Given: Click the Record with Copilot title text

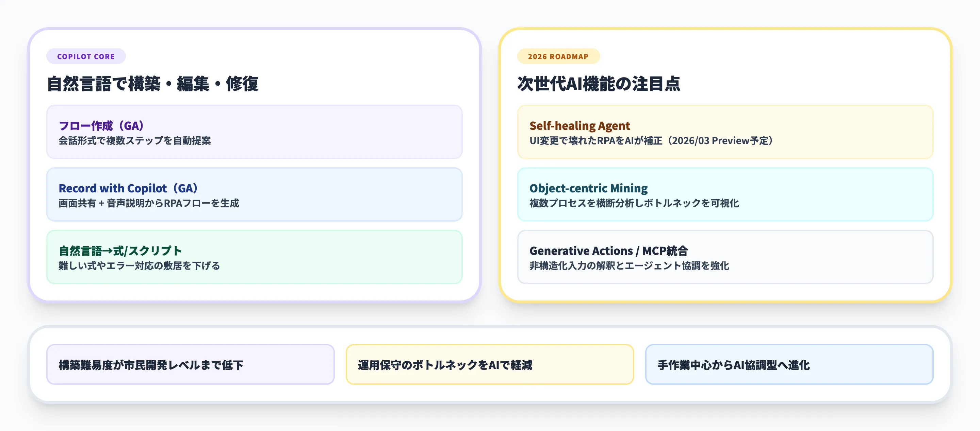Looking at the screenshot, I should point(114,188).
